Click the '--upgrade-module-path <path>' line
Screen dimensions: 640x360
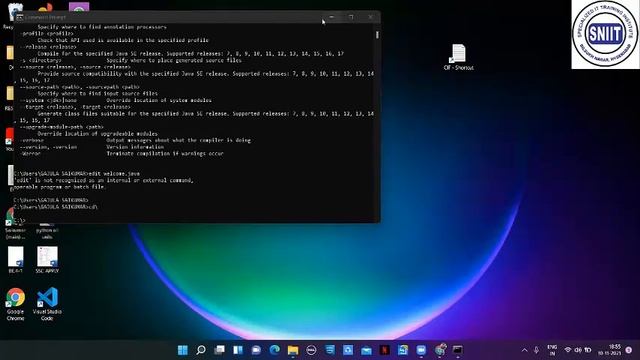[61, 127]
